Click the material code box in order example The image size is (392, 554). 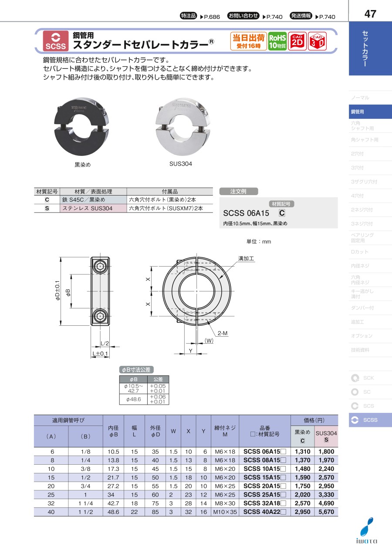pyautogui.click(x=282, y=213)
